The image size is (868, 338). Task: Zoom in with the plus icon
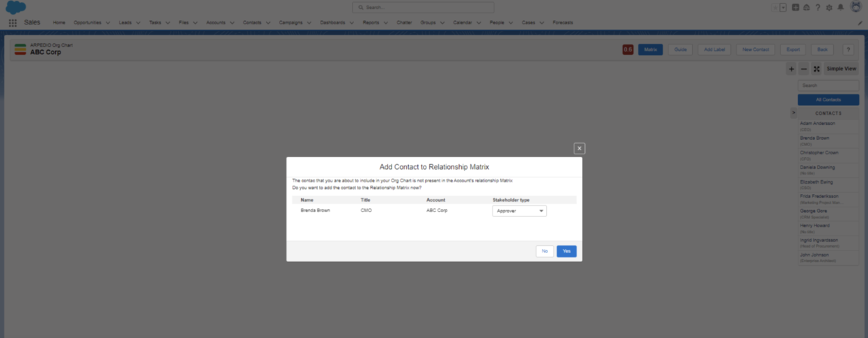point(791,69)
